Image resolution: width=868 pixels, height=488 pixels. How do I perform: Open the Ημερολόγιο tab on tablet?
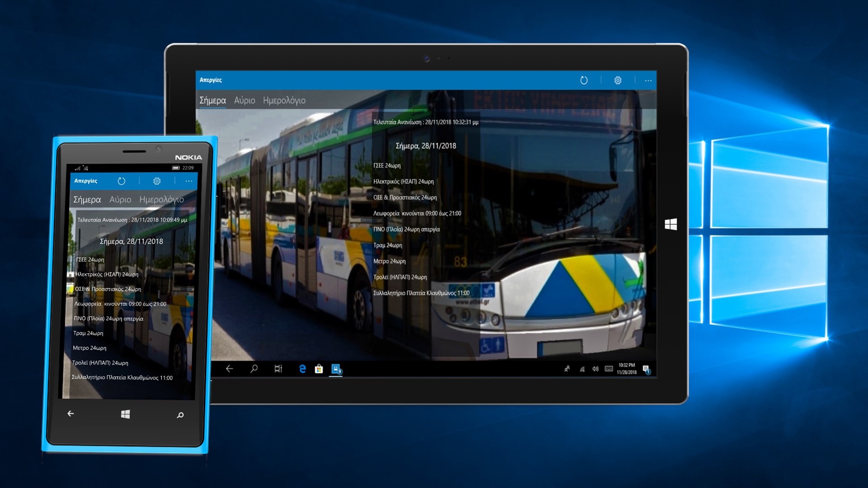[x=284, y=100]
